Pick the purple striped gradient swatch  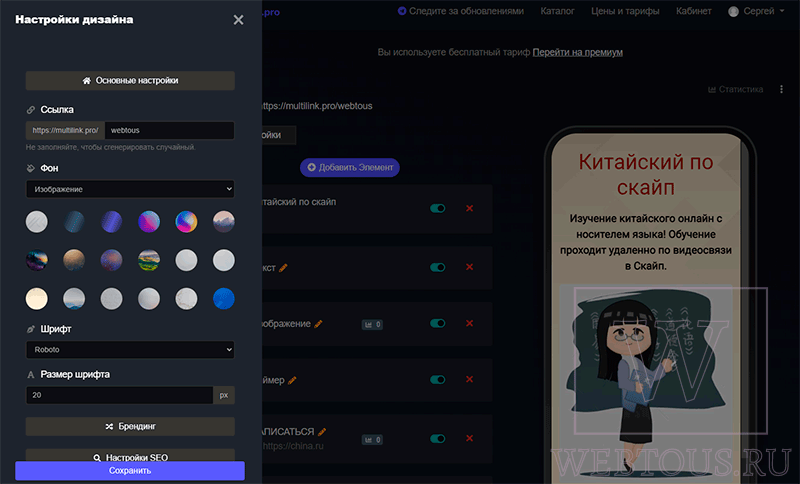coord(111,222)
